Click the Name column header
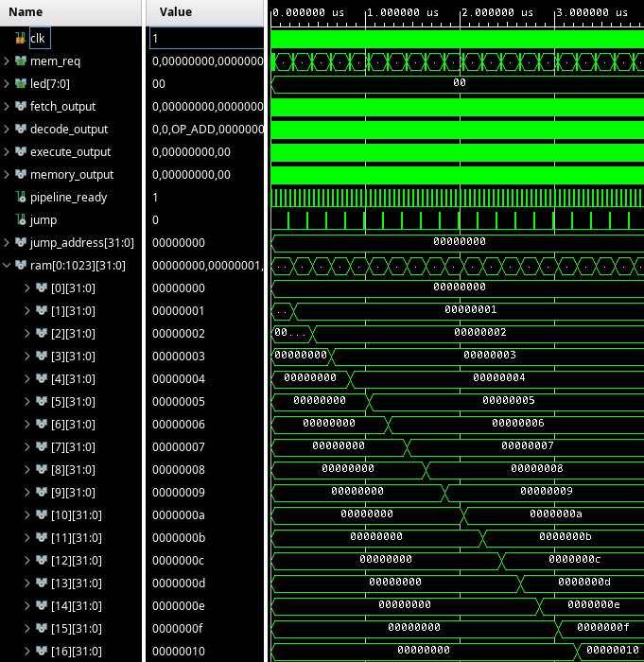 click(x=71, y=12)
